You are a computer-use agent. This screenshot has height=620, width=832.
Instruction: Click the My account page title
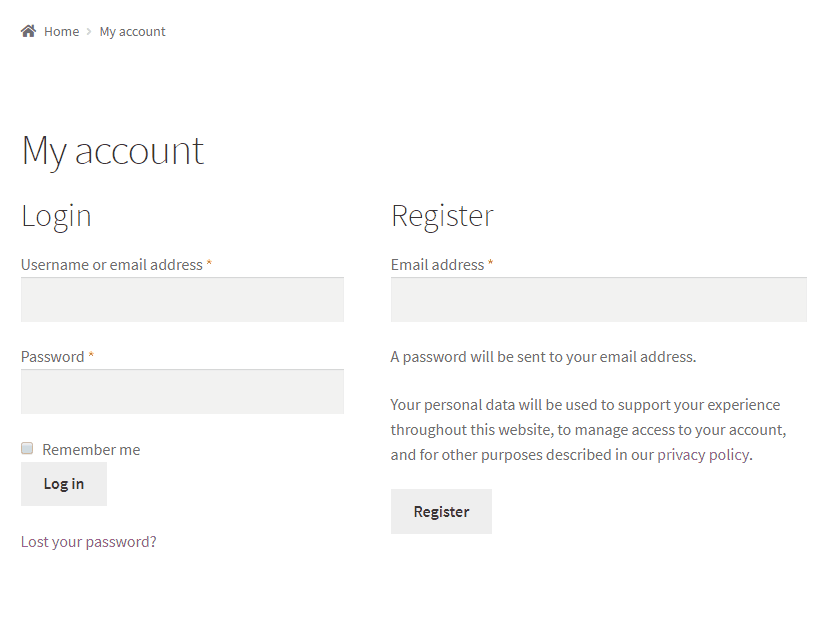pyautogui.click(x=112, y=150)
